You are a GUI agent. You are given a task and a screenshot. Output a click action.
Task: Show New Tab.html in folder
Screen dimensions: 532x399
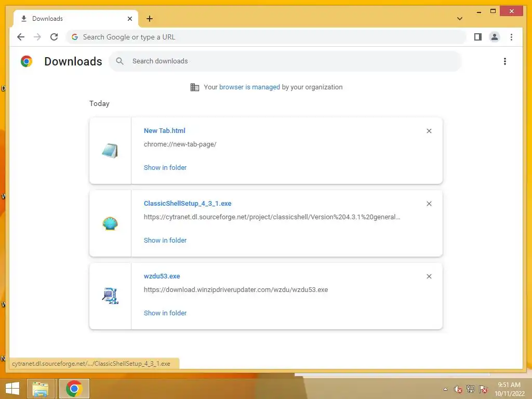coord(165,168)
